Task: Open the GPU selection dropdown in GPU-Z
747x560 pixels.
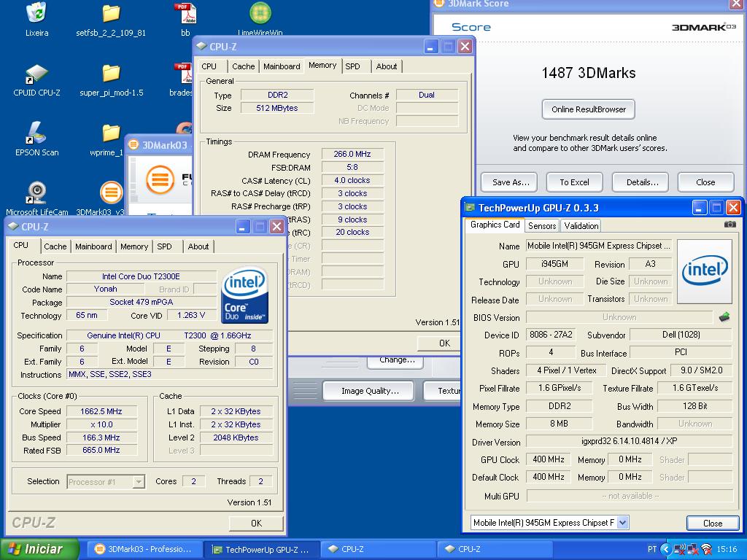Action: (x=623, y=522)
